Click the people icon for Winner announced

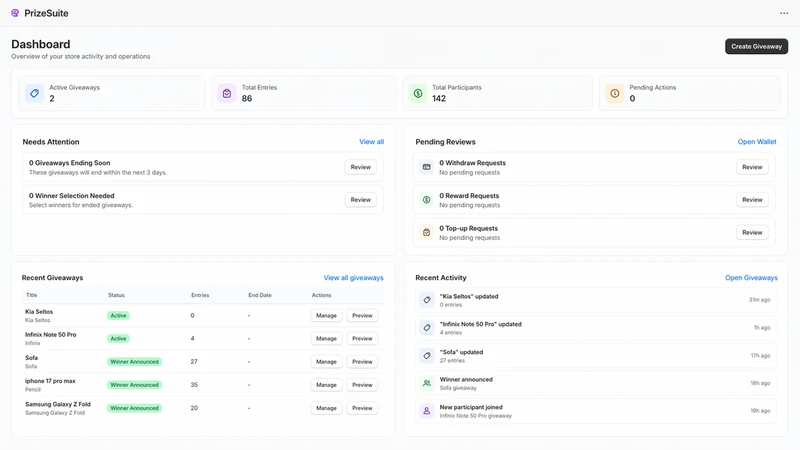(427, 383)
